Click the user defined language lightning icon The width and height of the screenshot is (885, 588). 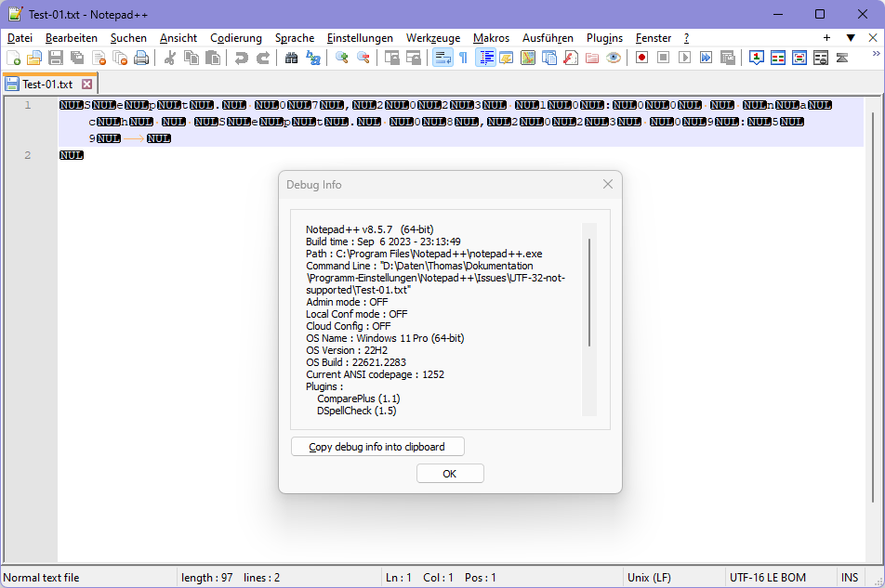(507, 58)
